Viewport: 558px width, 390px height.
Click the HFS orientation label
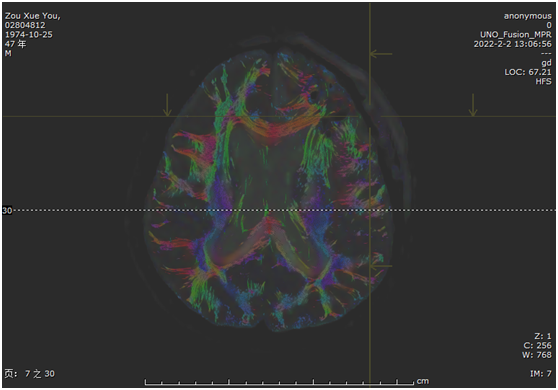543,81
